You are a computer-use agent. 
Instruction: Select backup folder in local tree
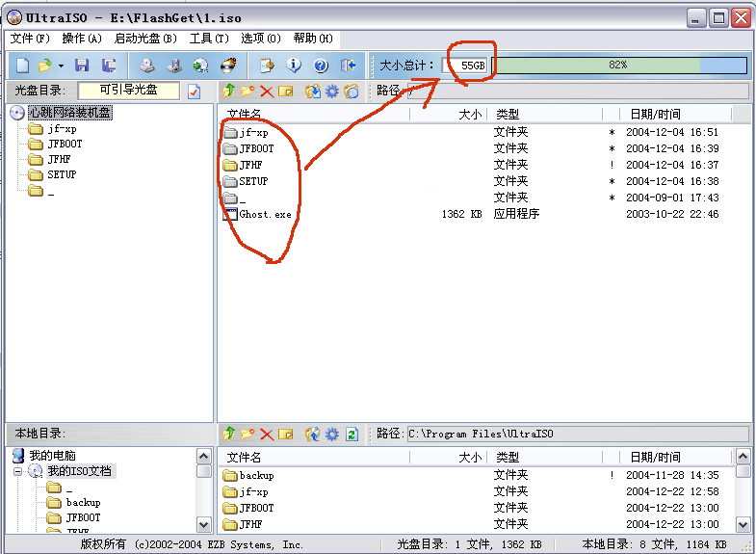(83, 502)
